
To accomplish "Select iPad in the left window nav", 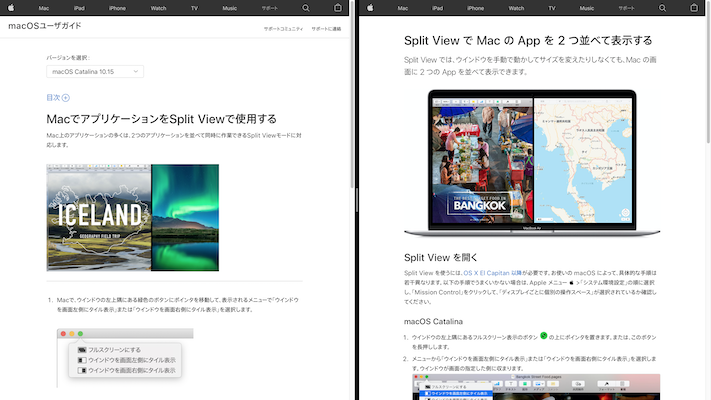I will [79, 8].
